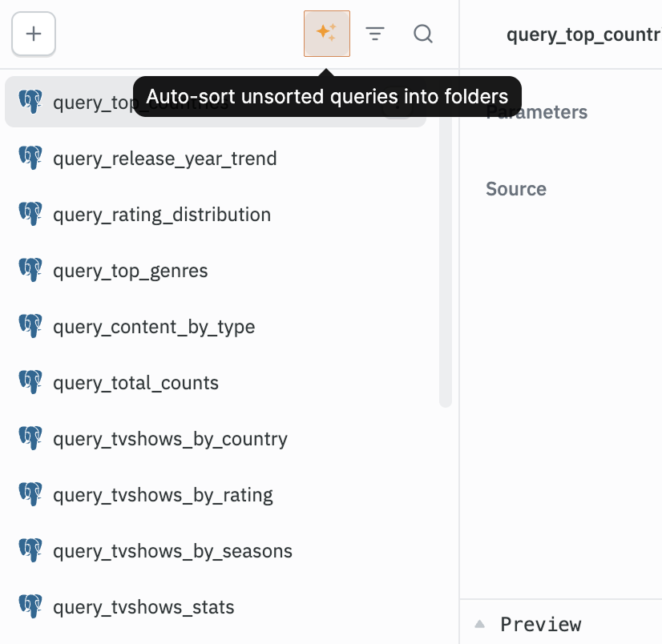
Task: Click PostgreSQL icon beside query_tvshows_by_rating
Action: click(x=30, y=494)
